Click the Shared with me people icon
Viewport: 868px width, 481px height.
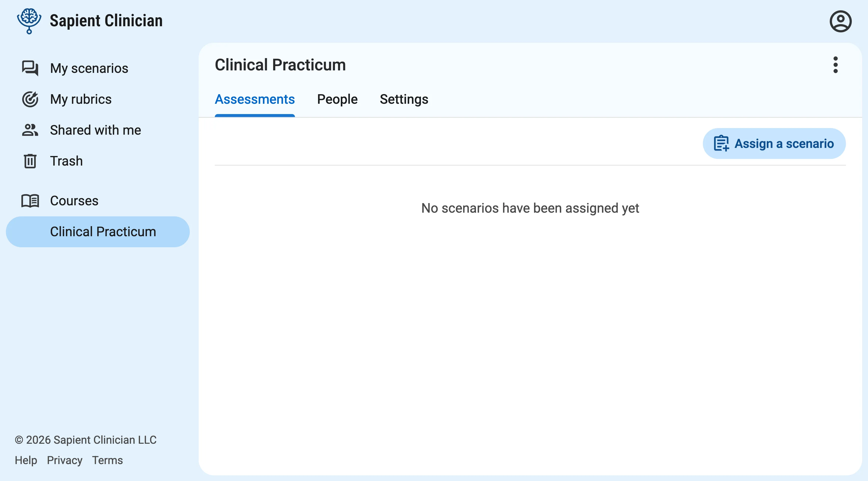coord(30,130)
